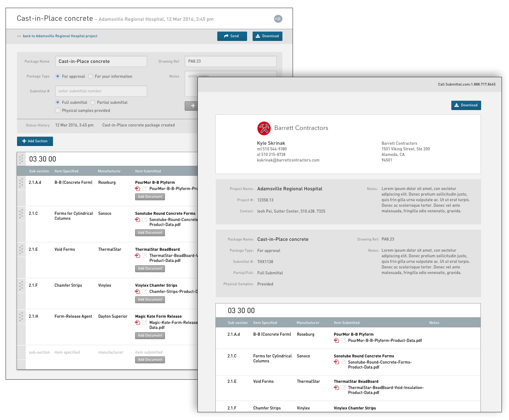Add a document to Sonotube Round Concrete Forms
This screenshot has width=509, height=420.
[150, 233]
